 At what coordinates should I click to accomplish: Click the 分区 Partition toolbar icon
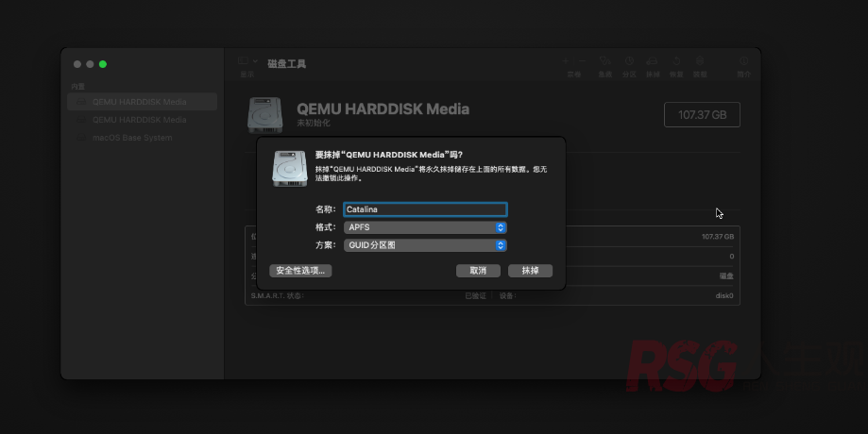[x=629, y=60]
